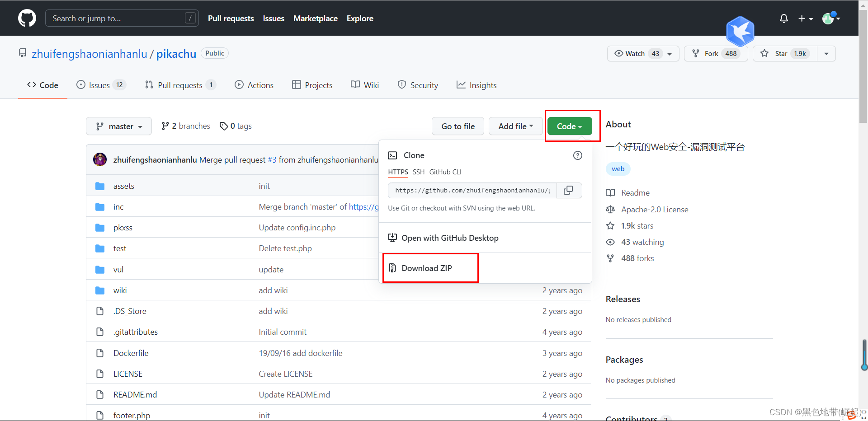Click the web topic tag
The image size is (868, 421).
[x=618, y=169]
